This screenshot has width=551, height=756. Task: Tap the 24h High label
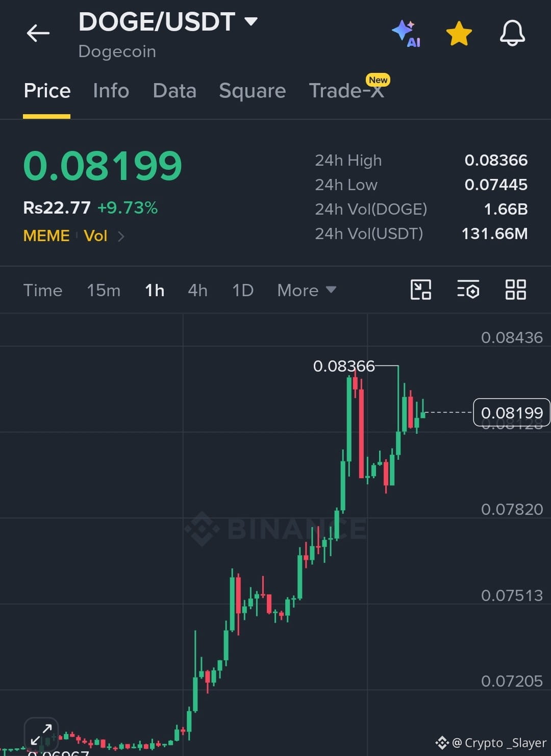tap(348, 160)
